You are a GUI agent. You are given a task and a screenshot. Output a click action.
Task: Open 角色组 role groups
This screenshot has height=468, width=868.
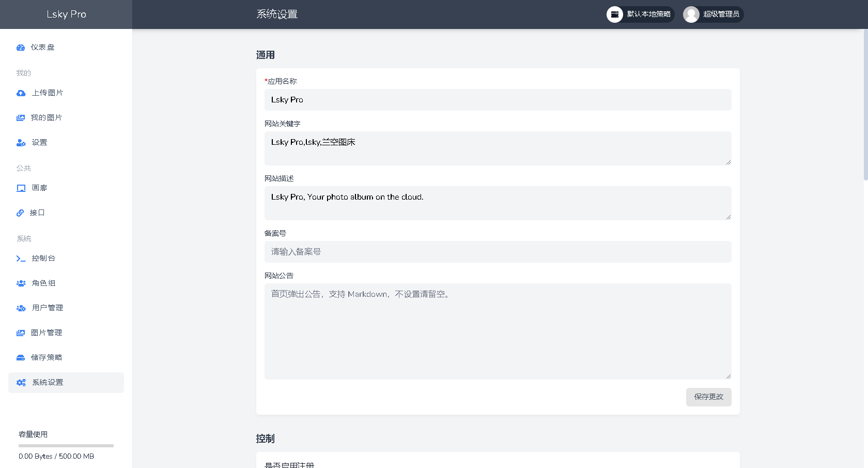66,283
